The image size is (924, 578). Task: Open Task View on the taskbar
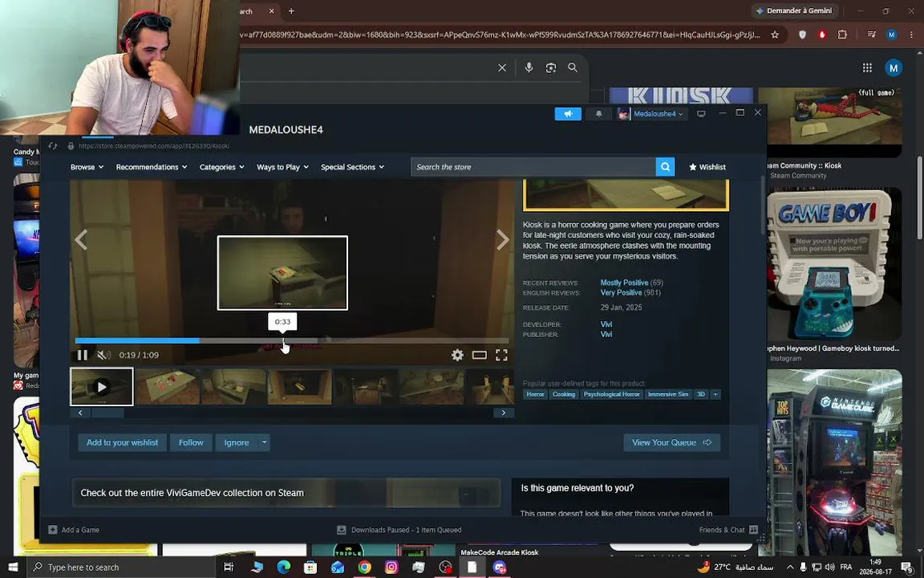pos(229,567)
